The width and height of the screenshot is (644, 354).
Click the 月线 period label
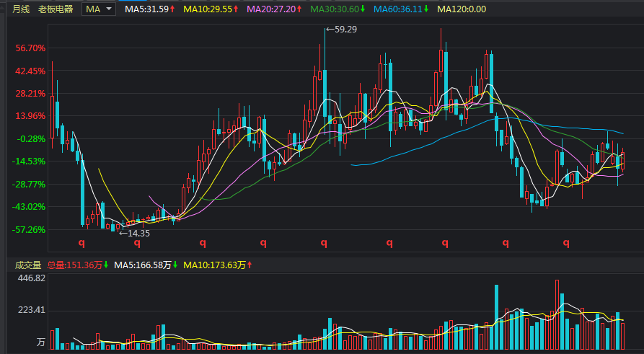coord(21,9)
